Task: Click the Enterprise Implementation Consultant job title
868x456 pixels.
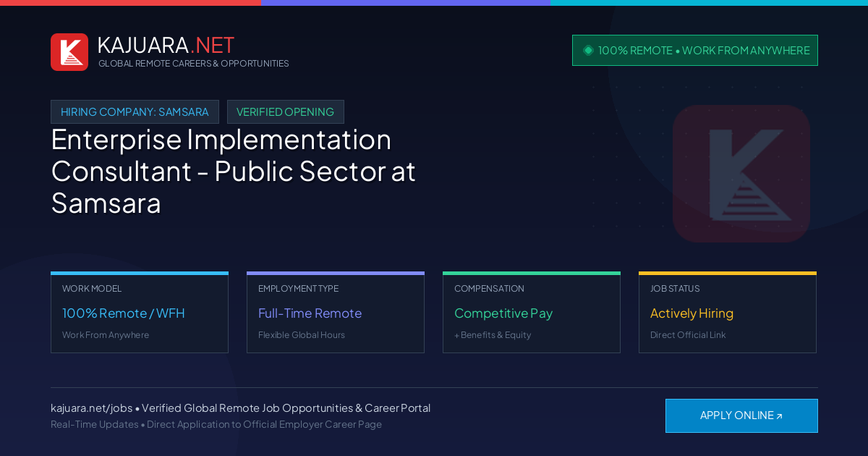Action: tap(234, 171)
